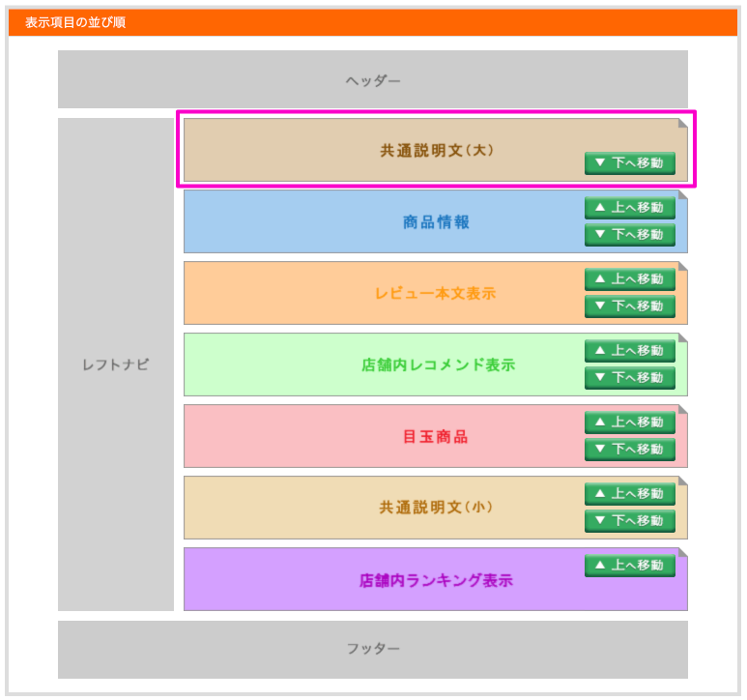This screenshot has width=747, height=700.
Task: Select the 店舗内ランキング表示 block label
Action: point(435,581)
